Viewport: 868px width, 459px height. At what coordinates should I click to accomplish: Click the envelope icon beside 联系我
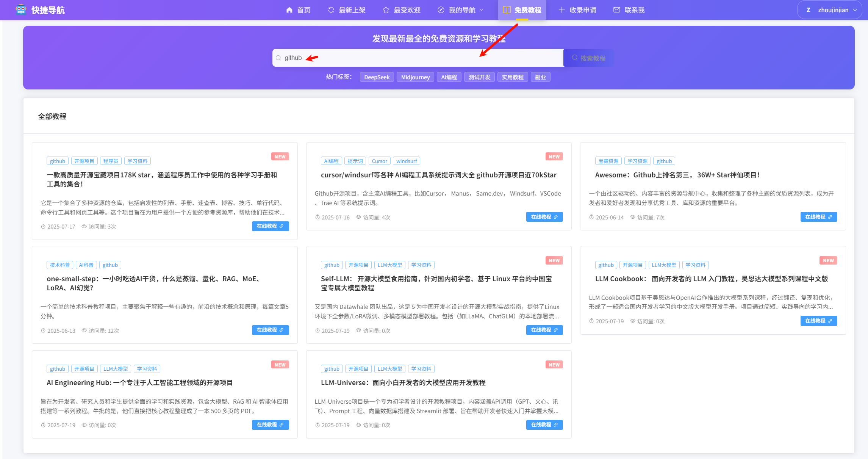617,10
